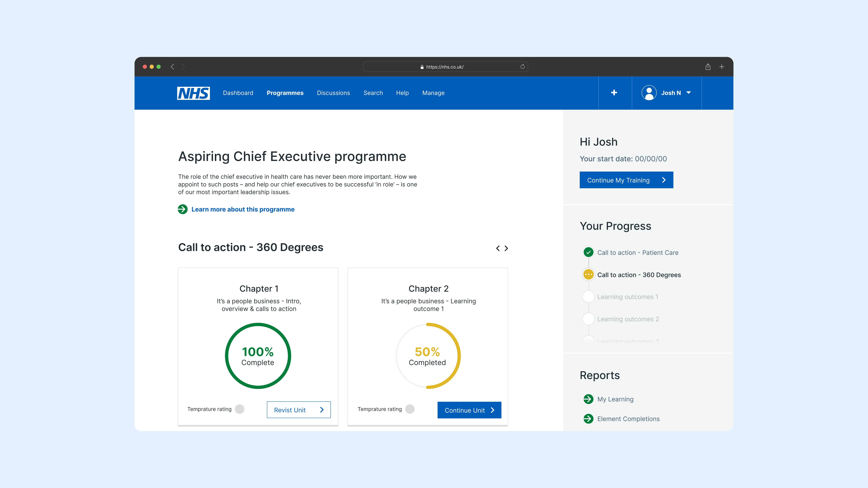Click the NHS logo
The height and width of the screenshot is (488, 868).
pos(193,93)
